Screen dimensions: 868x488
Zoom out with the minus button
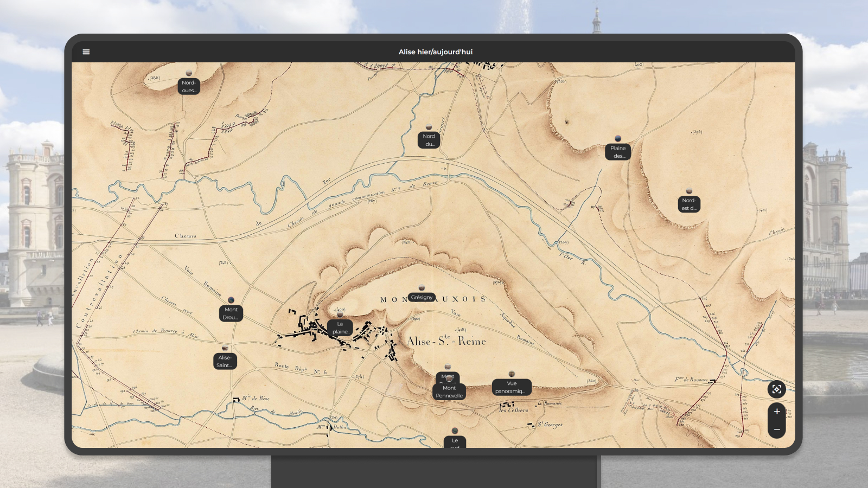777,429
